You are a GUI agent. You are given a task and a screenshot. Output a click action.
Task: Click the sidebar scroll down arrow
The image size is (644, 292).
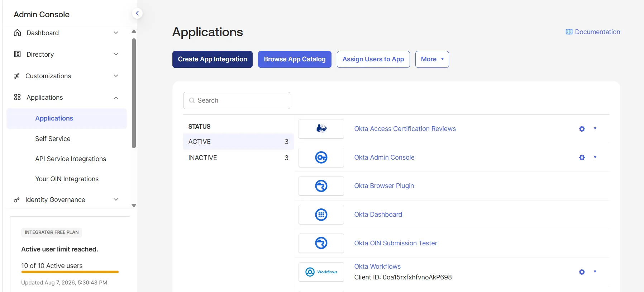tap(134, 206)
